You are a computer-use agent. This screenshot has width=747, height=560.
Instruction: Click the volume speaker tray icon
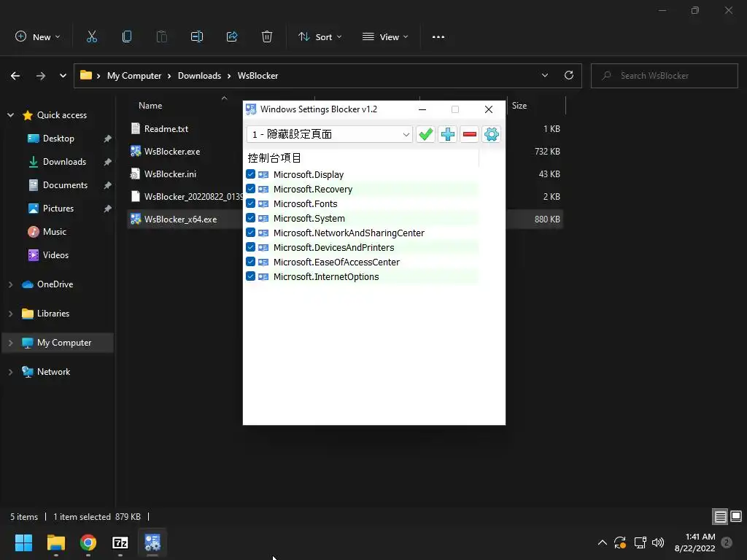pos(658,542)
